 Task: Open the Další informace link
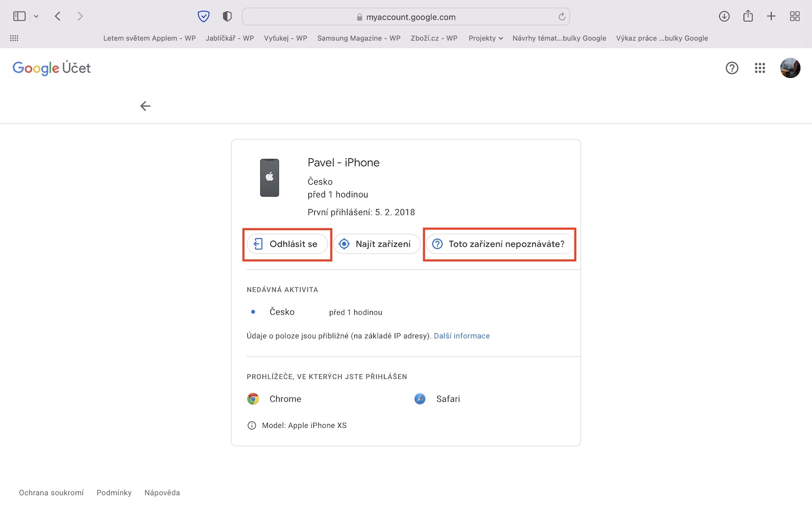coord(462,336)
